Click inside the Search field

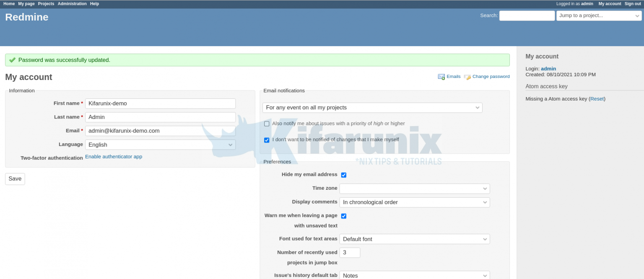[x=527, y=15]
